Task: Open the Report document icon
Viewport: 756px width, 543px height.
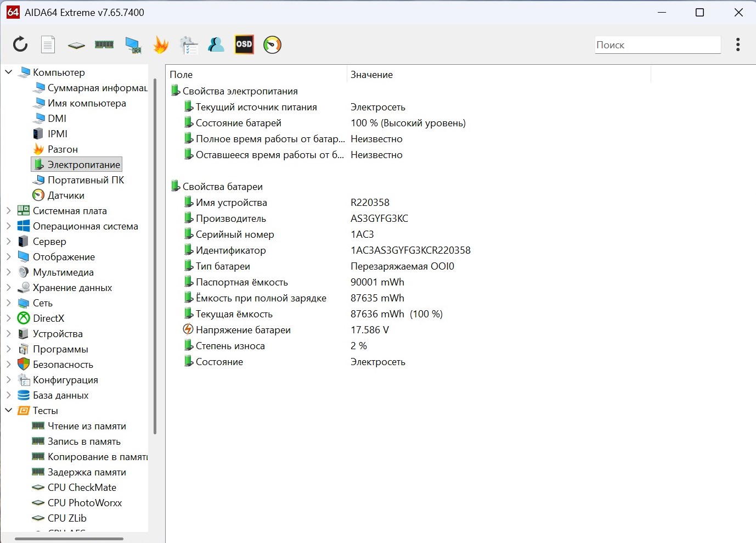Action: 48,44
